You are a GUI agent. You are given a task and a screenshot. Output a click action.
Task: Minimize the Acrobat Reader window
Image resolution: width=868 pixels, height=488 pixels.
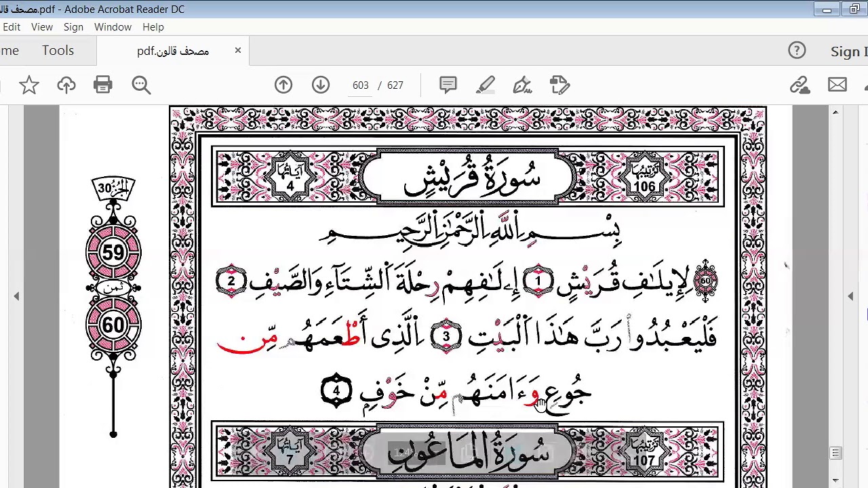(827, 9)
